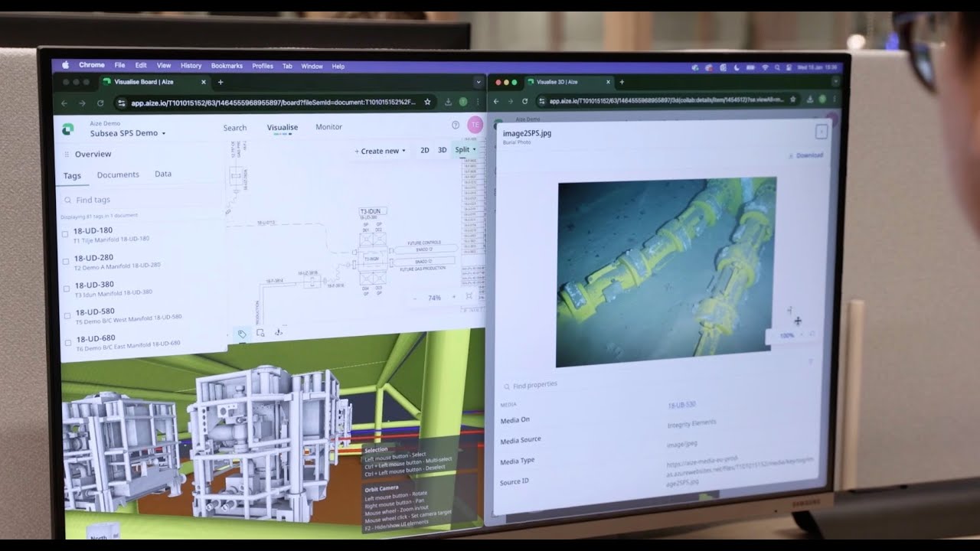Switch to the 3D view mode
Viewport: 980px width, 551px height.
click(442, 150)
